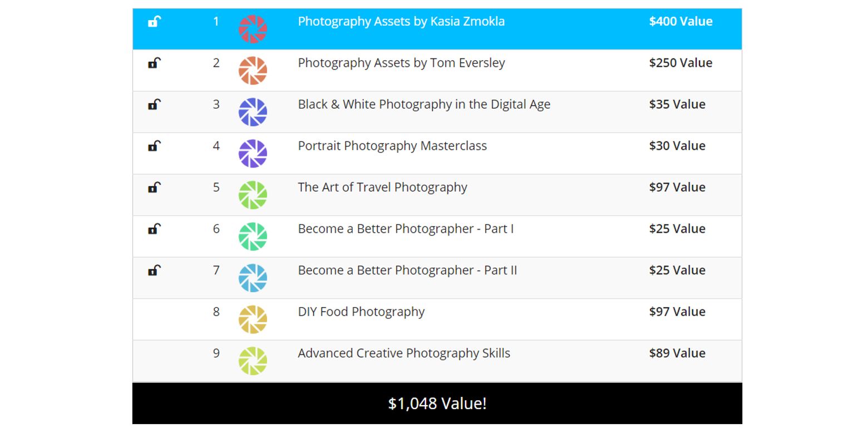Select Become a Better Photographer - Part I
868x433 pixels.
(x=406, y=229)
